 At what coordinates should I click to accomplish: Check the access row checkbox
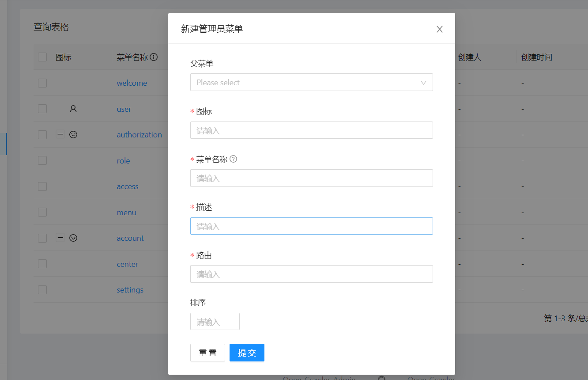[x=42, y=186]
